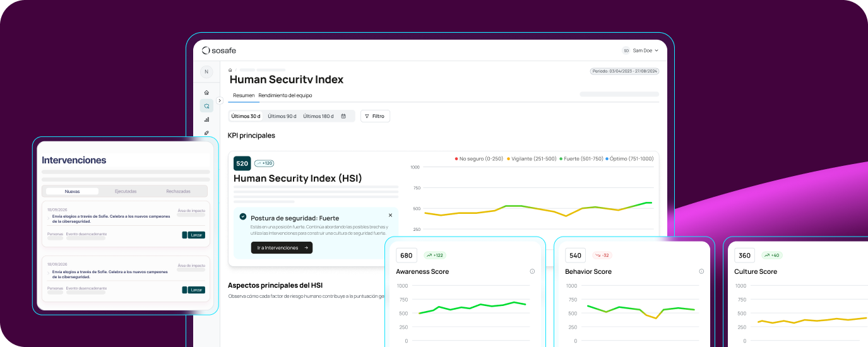Click the +120 trend badge
Screen dimensions: 868x347
(x=264, y=163)
